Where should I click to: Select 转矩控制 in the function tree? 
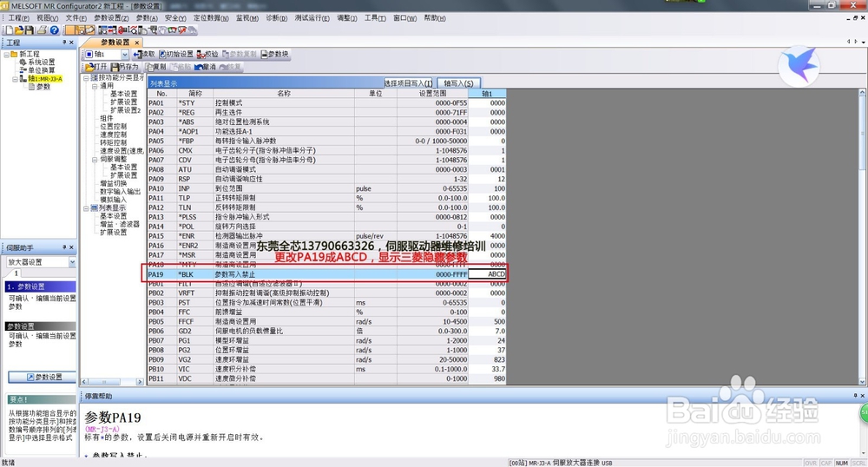[114, 142]
